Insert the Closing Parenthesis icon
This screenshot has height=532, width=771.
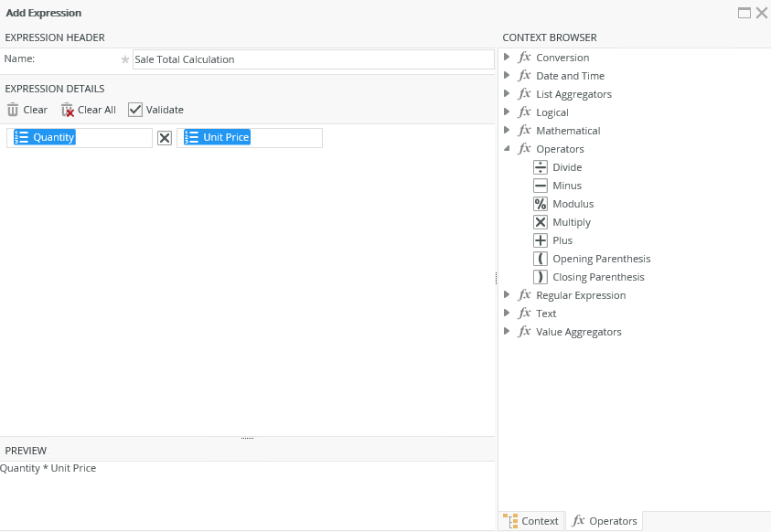point(541,277)
